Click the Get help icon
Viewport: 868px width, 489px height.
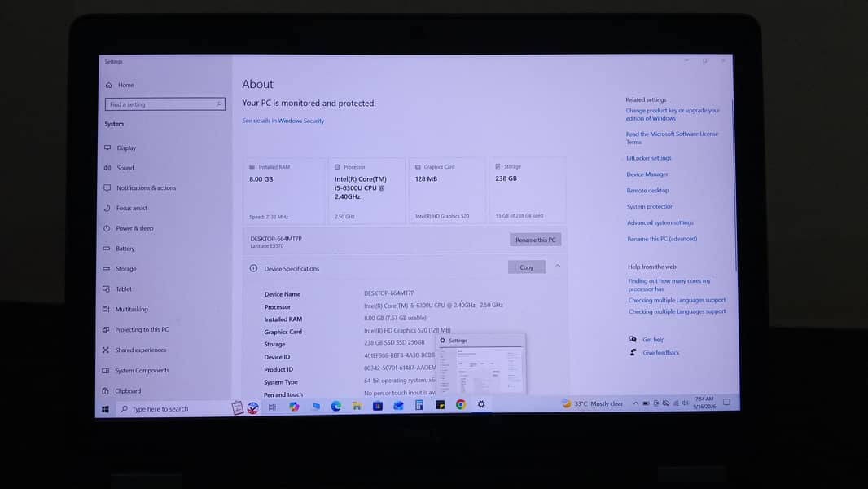(633, 339)
